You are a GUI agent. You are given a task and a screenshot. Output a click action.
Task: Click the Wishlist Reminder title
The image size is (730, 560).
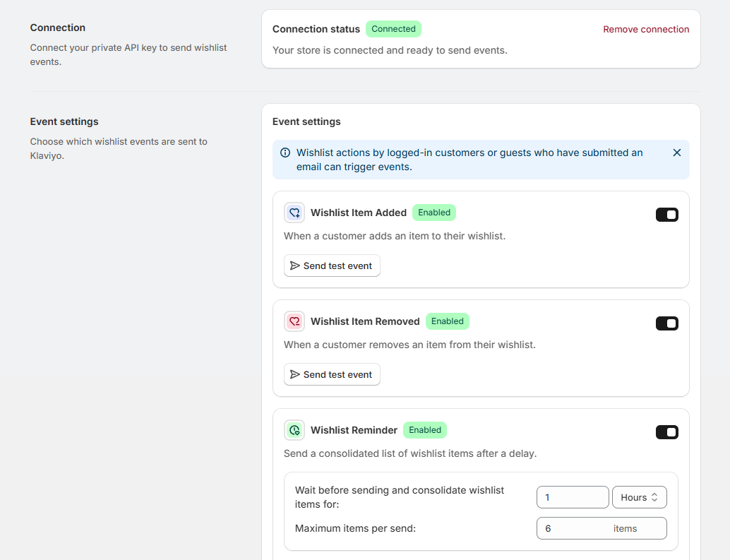354,431
